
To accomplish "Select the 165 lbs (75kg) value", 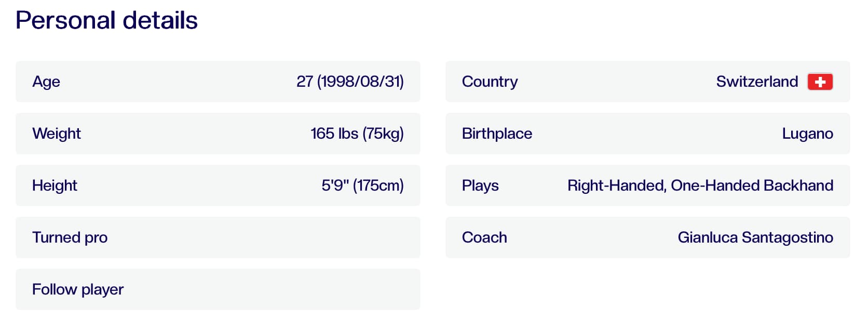I will coord(357,134).
